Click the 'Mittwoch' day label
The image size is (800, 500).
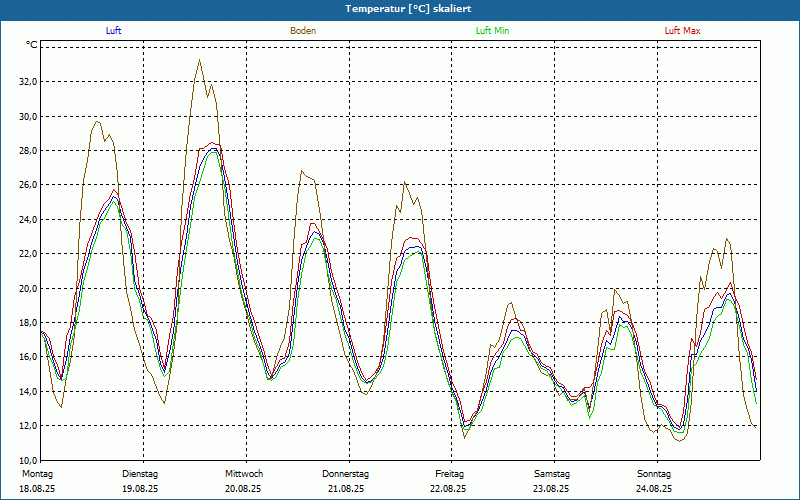(243, 474)
